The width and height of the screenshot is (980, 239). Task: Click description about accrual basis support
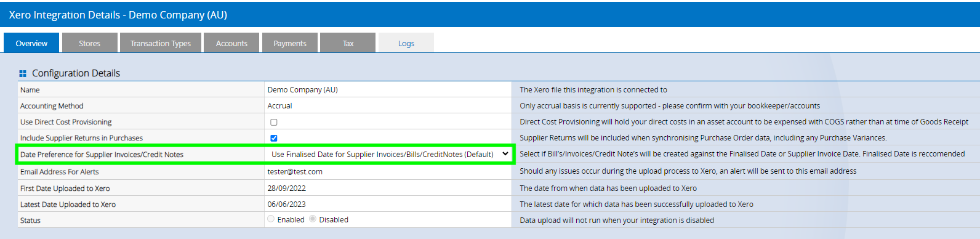click(x=670, y=106)
